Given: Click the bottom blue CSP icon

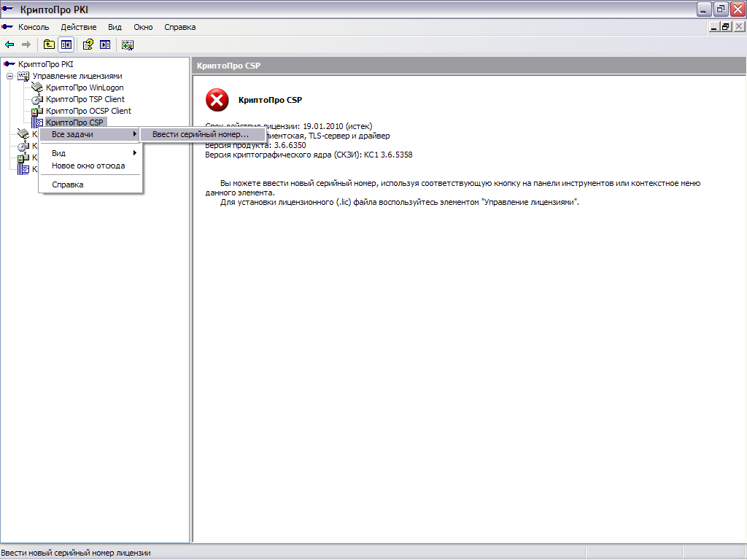Looking at the screenshot, I should pos(23,169).
